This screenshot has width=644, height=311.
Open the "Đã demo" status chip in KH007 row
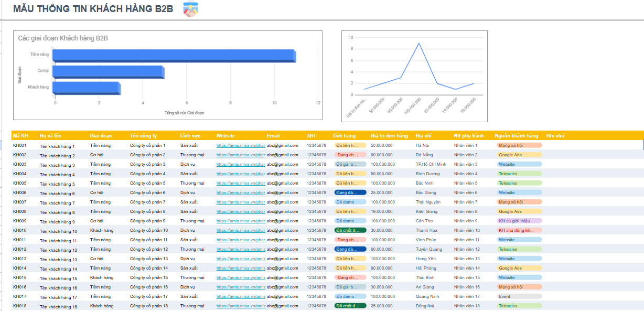pyautogui.click(x=350, y=202)
